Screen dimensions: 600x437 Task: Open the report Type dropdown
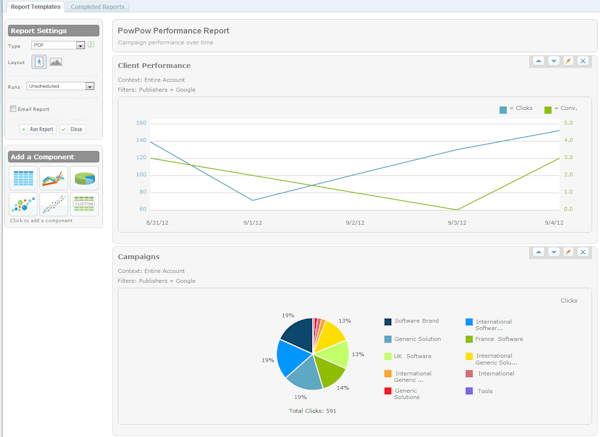pyautogui.click(x=80, y=46)
